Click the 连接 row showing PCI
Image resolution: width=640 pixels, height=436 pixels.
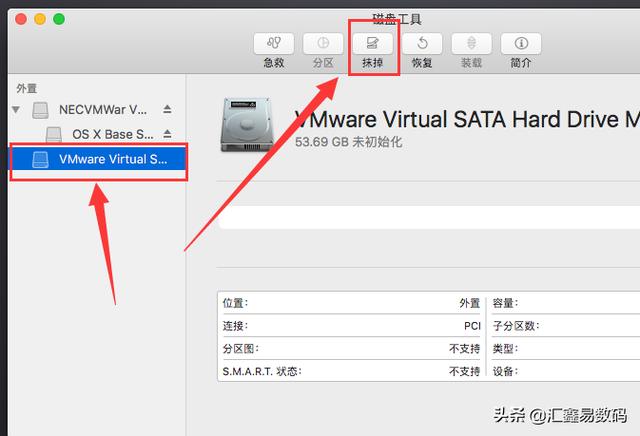[351, 326]
